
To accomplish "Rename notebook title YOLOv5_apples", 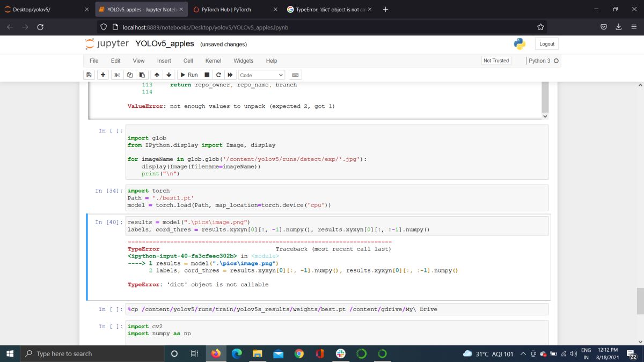I will pyautogui.click(x=165, y=43).
